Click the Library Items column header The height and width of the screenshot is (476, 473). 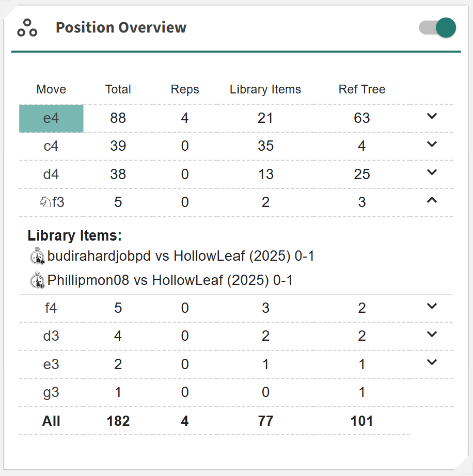[265, 89]
